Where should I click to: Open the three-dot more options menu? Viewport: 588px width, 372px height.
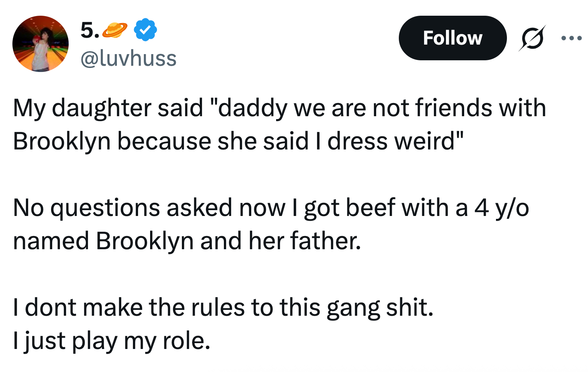coord(571,38)
